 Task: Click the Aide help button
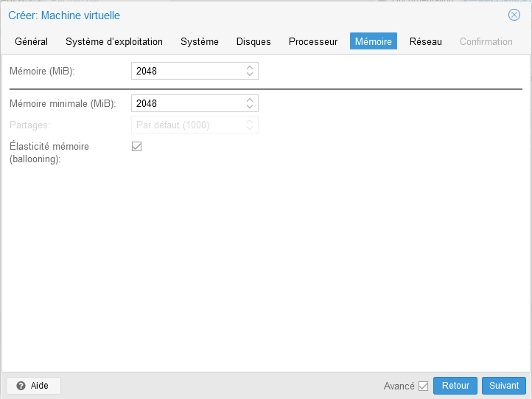[33, 386]
